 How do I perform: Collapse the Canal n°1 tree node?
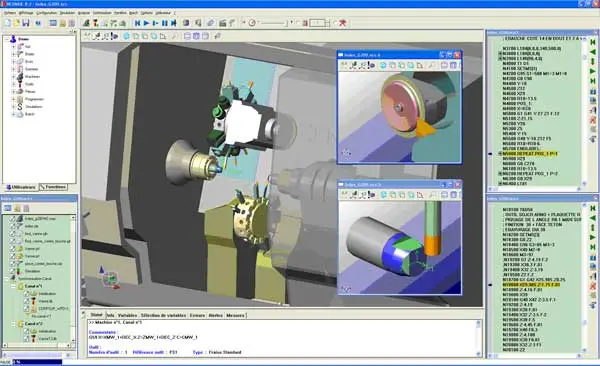13,286
